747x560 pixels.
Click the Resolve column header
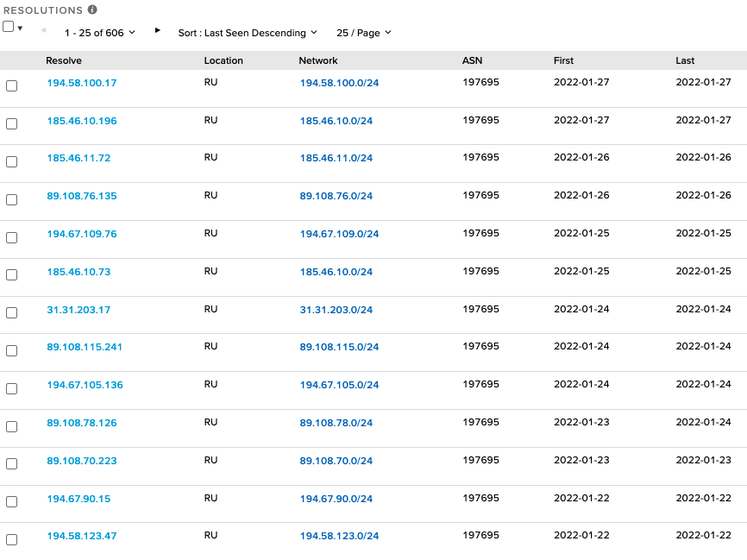[64, 60]
